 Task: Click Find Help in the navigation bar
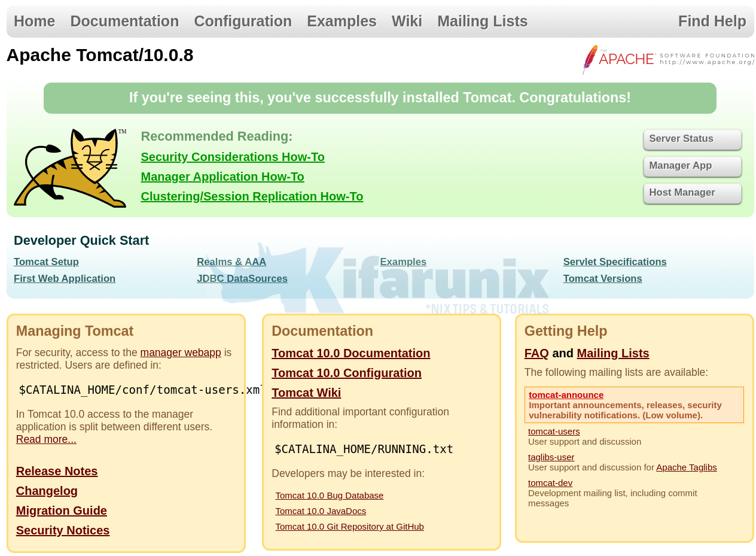[x=712, y=20]
